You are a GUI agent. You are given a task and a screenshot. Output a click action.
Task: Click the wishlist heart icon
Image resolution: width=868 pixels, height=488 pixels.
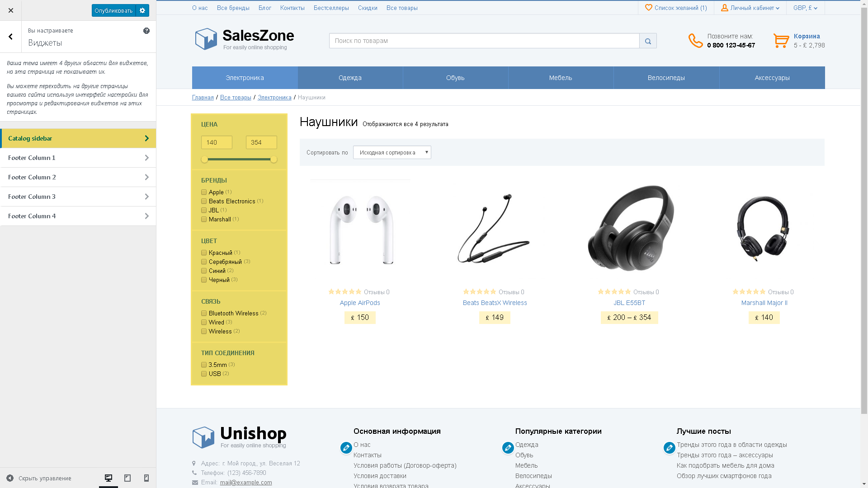649,8
